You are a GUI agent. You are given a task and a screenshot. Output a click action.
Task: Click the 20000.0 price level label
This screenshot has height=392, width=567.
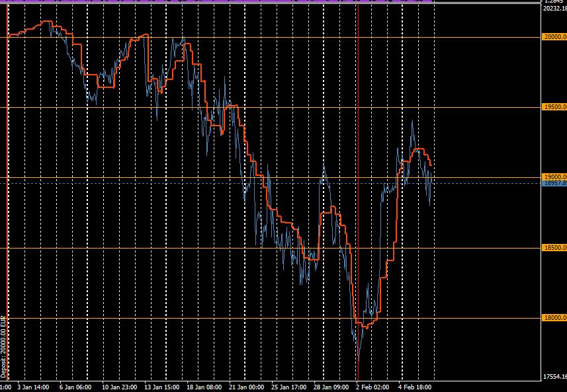coord(554,37)
